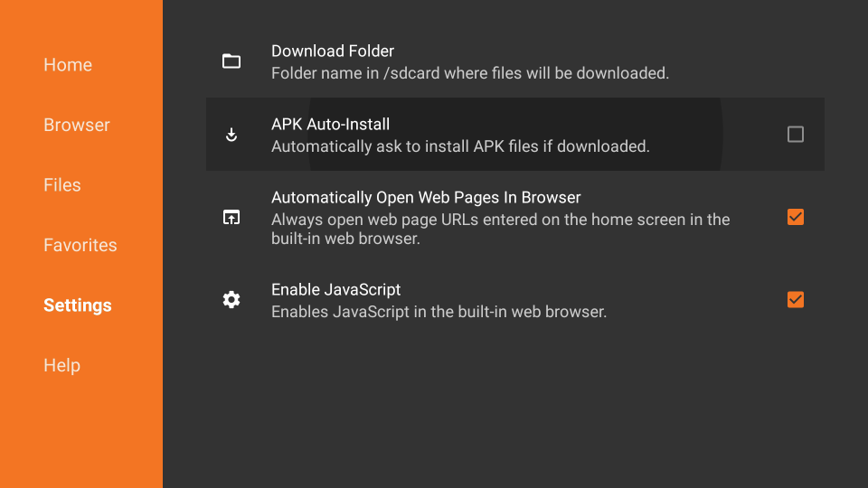Image resolution: width=868 pixels, height=488 pixels.
Task: Click the Automatically Open Web Pages In Browser title
Action: point(426,198)
